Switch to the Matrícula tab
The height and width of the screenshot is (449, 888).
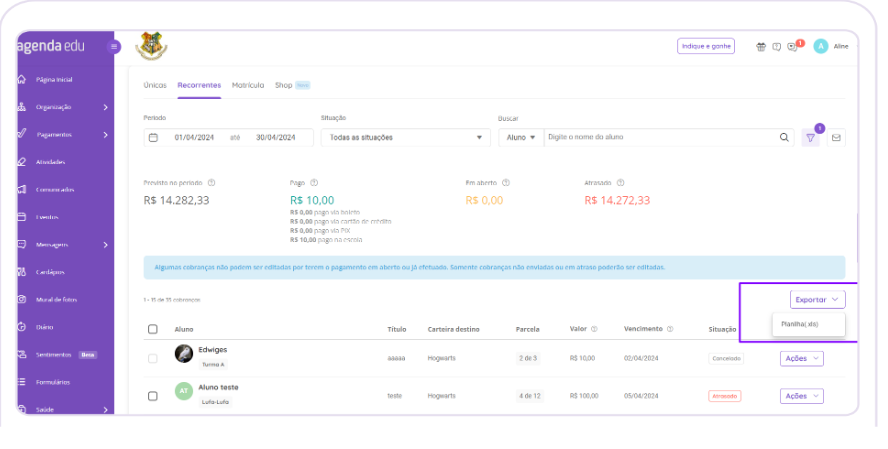[x=248, y=86]
